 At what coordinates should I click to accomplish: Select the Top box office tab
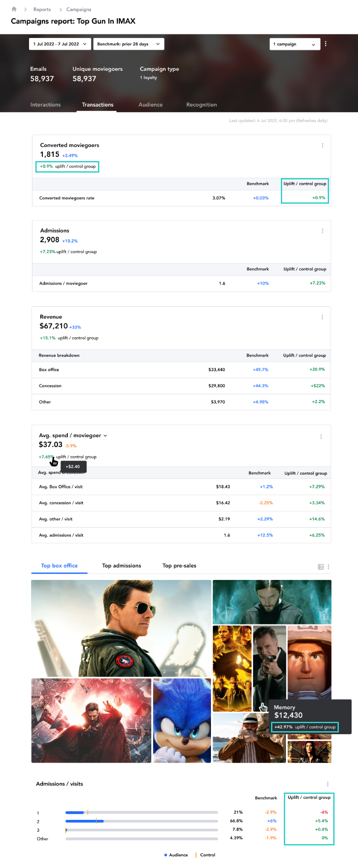(59, 566)
